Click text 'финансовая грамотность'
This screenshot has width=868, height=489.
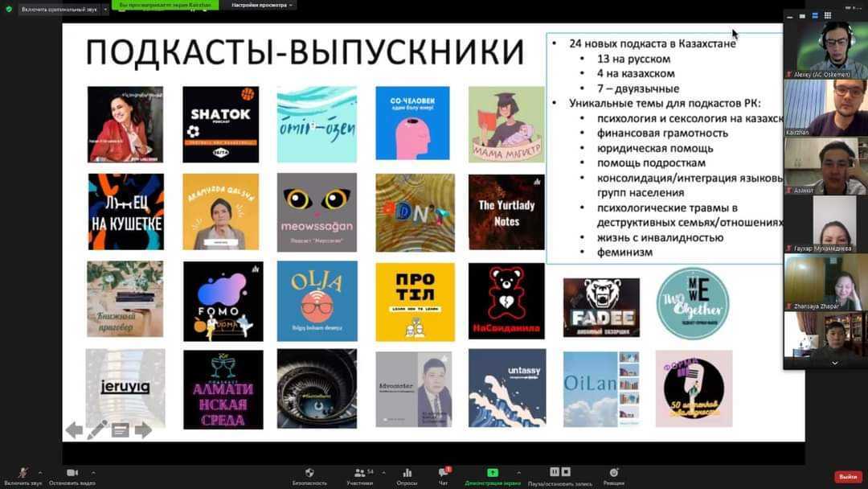tap(662, 133)
